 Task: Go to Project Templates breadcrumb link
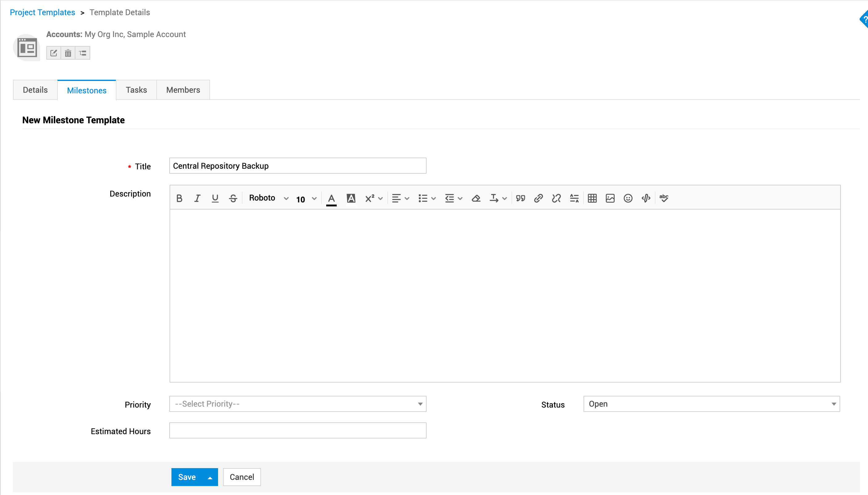point(43,13)
